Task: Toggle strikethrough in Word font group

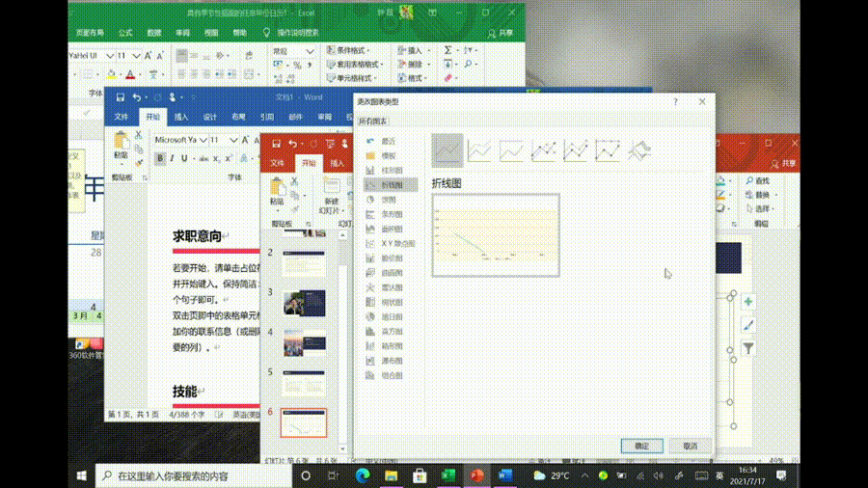Action: point(203,159)
